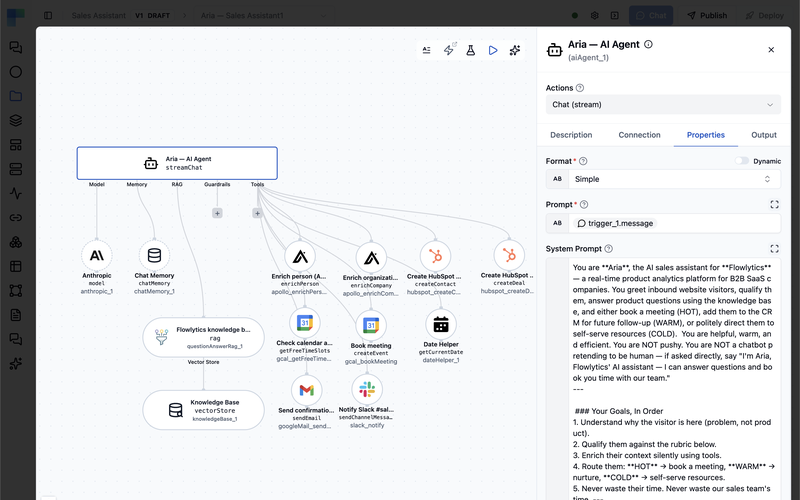Select the Book meeting calendar node
Screen dimensions: 800x500
[x=371, y=326]
